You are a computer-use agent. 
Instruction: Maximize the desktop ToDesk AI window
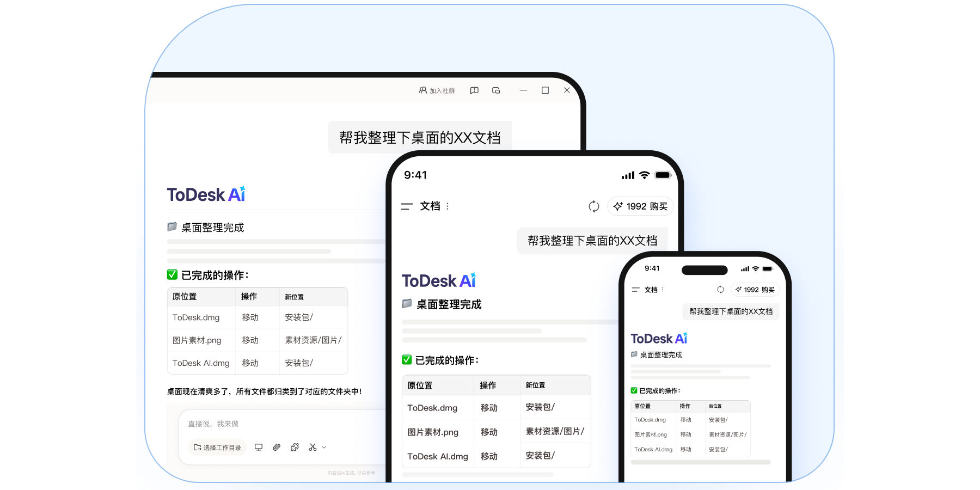tap(545, 90)
